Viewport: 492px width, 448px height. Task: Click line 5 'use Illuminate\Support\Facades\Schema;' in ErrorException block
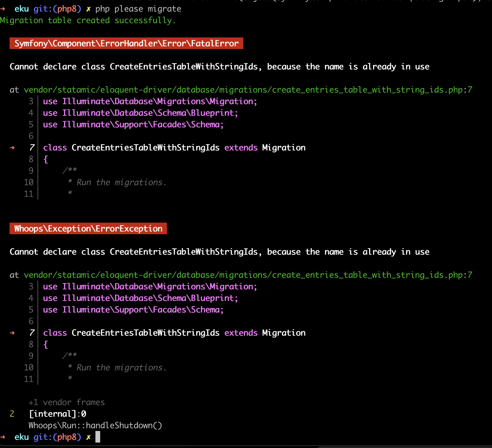pyautogui.click(x=133, y=310)
